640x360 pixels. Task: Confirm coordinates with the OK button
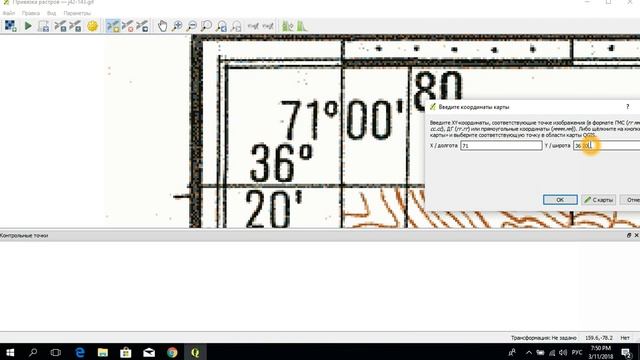pyautogui.click(x=560, y=200)
